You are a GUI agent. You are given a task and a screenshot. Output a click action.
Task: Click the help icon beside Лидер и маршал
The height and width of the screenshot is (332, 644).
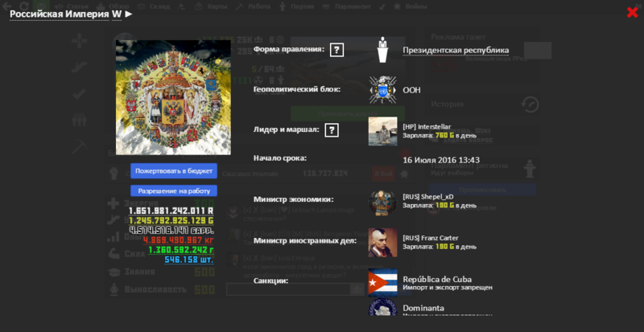click(331, 129)
